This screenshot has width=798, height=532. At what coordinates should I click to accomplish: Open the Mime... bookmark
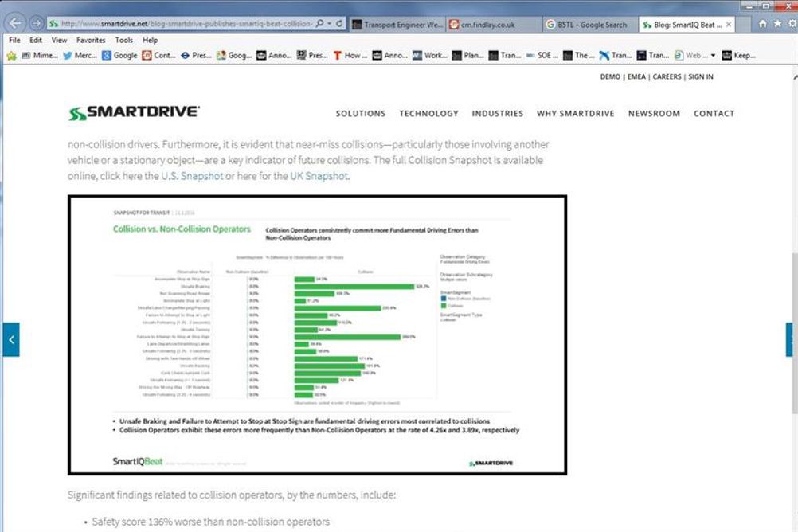click(x=40, y=56)
